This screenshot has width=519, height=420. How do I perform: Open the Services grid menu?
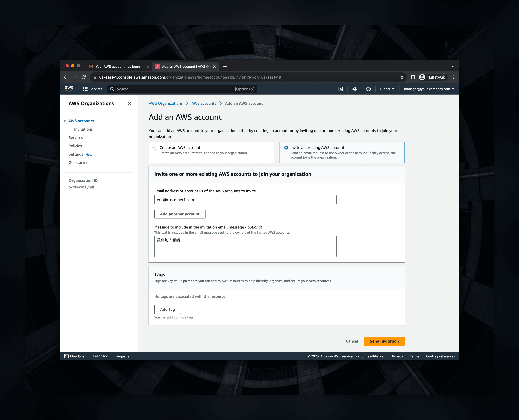pyautogui.click(x=93, y=89)
